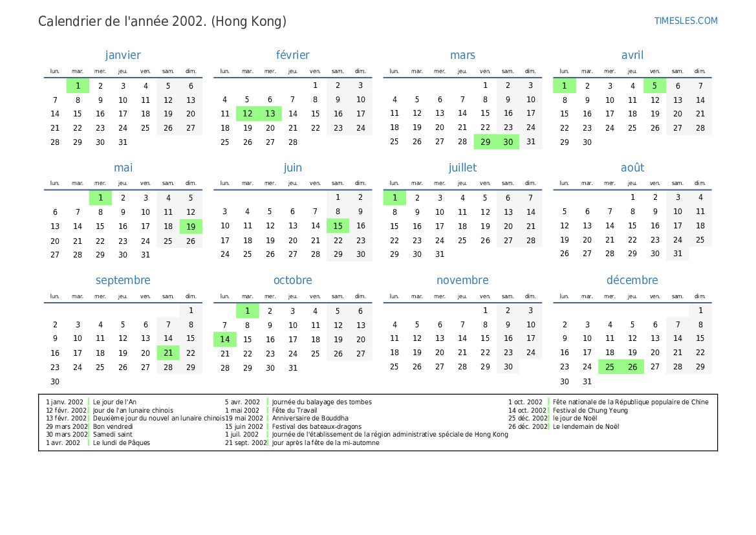Select the juin month heading
Image resolution: width=756 pixels, height=535 pixels.
point(293,168)
